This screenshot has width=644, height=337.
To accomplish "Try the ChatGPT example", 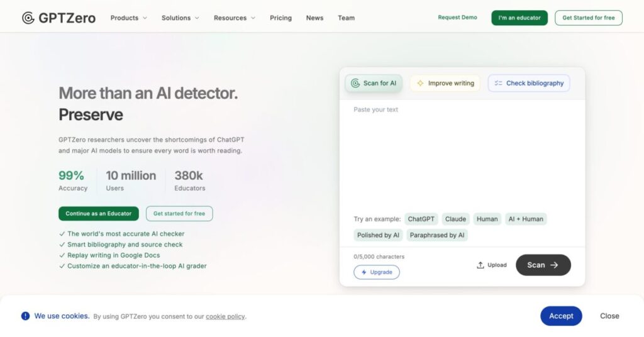I will pos(421,219).
